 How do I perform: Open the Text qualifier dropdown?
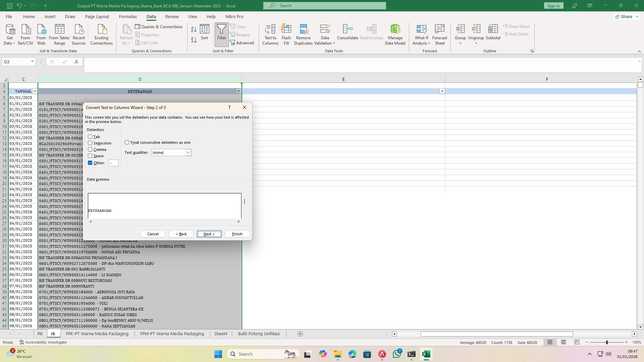pos(188,152)
